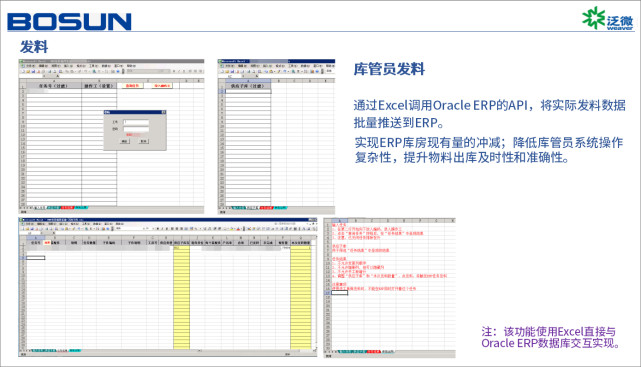Click the left confirm button in the login dialog
The height and width of the screenshot is (367, 641).
(x=125, y=141)
